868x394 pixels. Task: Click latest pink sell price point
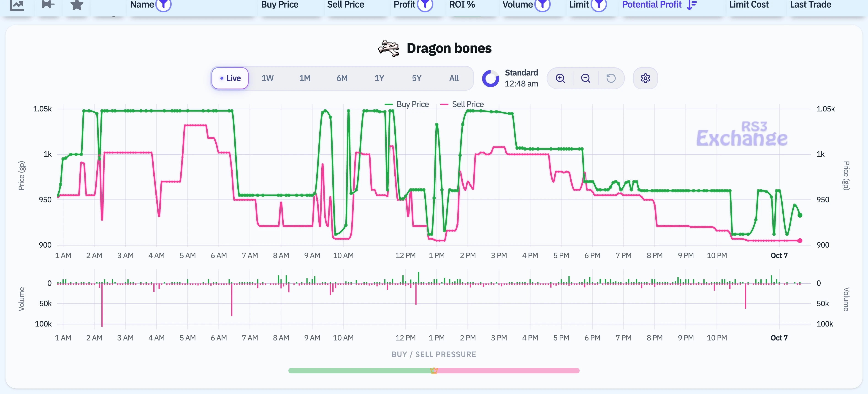[x=800, y=240]
